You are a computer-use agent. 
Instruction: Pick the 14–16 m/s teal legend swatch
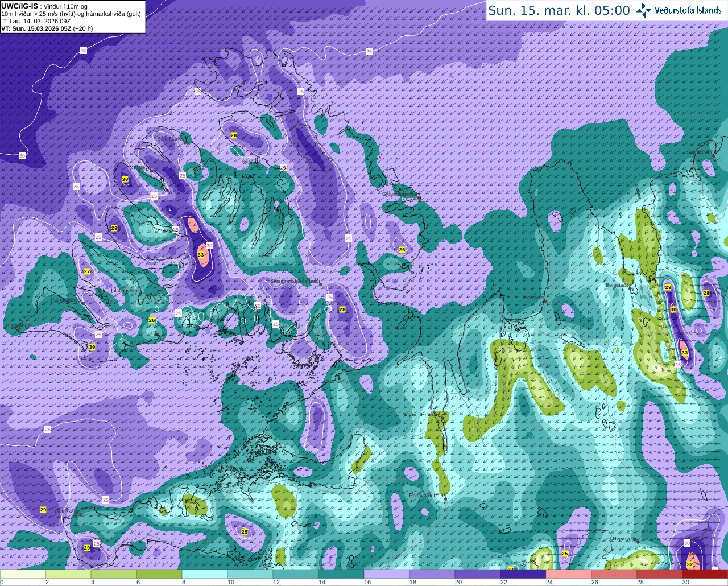pyautogui.click(x=341, y=574)
